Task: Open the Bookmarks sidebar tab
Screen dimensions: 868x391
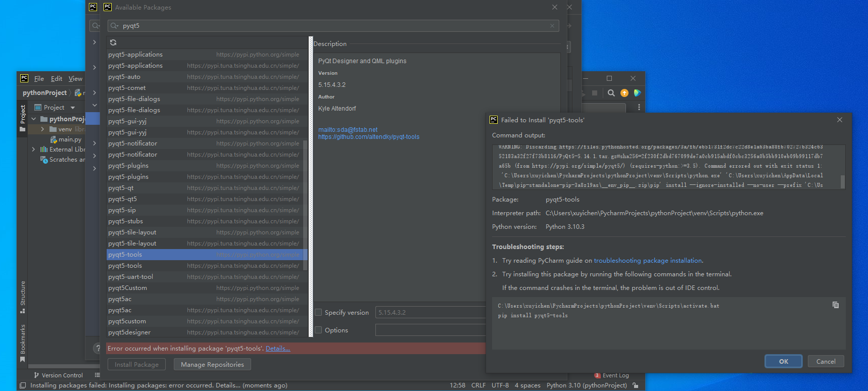Action: click(x=22, y=343)
